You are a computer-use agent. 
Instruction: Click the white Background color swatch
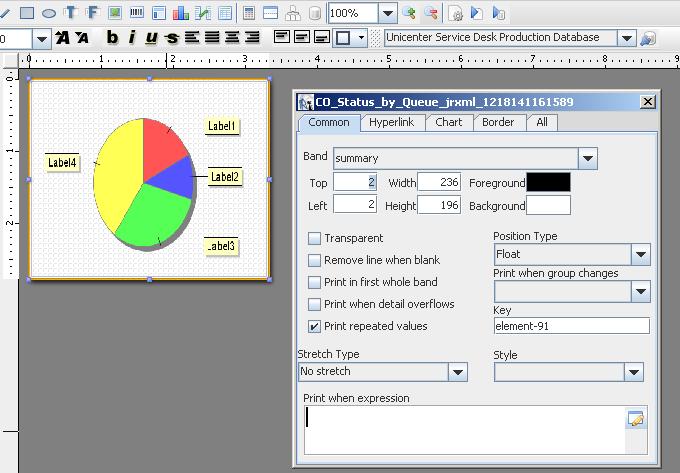click(x=549, y=205)
